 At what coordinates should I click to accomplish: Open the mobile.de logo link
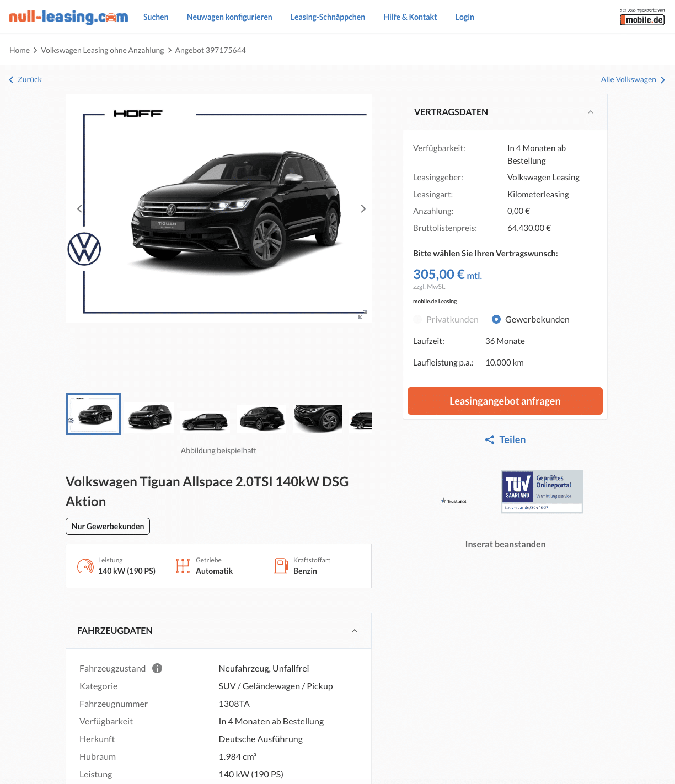click(642, 17)
